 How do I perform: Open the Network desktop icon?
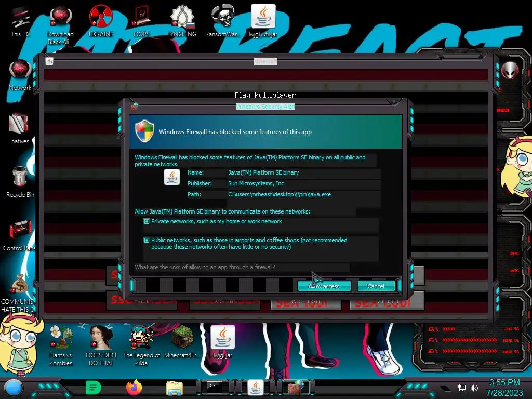click(20, 75)
